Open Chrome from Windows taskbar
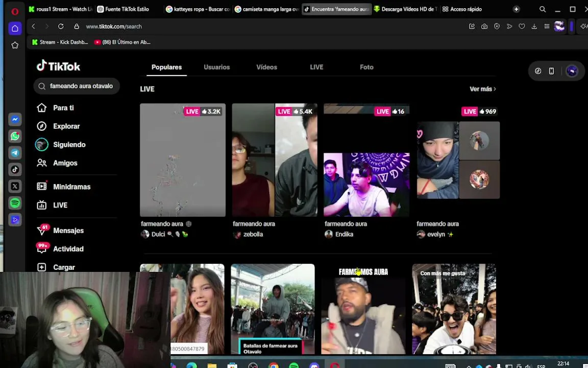 coord(274,365)
